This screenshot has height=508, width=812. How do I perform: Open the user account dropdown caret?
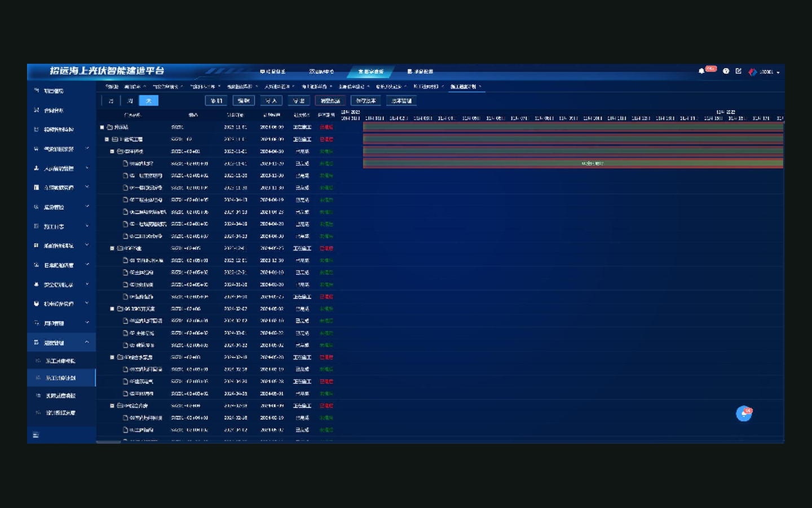(x=778, y=72)
